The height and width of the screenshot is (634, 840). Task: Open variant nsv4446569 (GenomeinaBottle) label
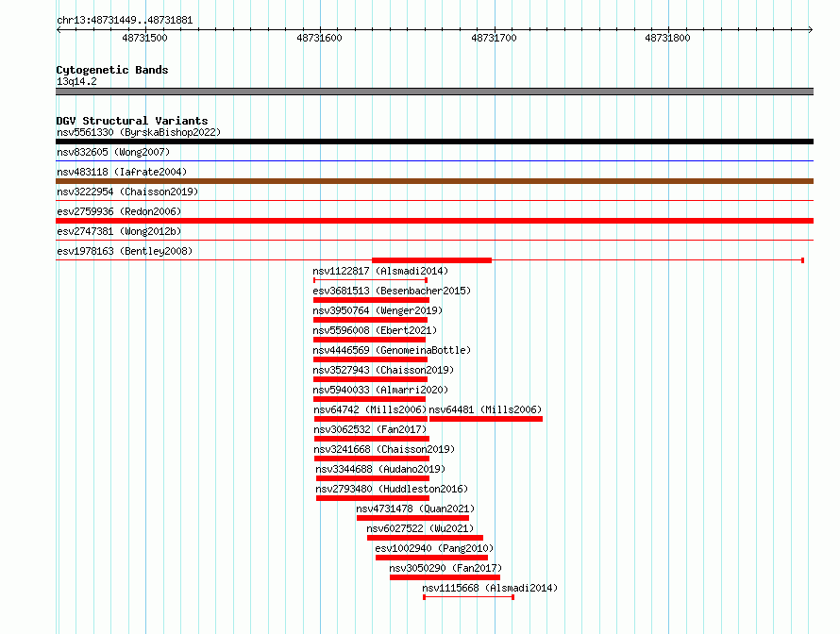coord(392,350)
